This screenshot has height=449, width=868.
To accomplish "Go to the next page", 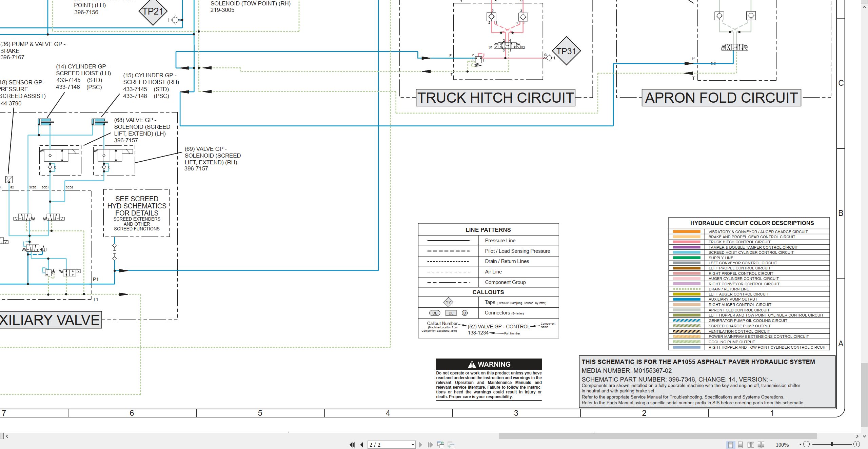I will click(x=421, y=445).
